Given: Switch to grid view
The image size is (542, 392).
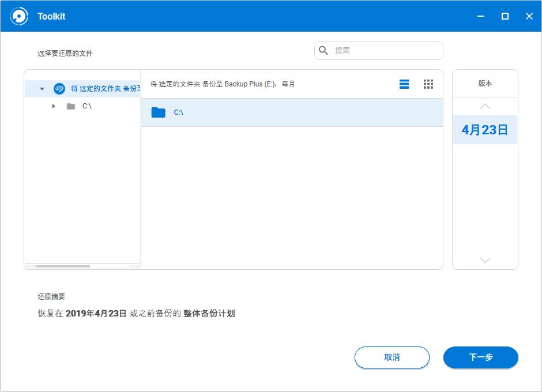Looking at the screenshot, I should click(x=428, y=84).
